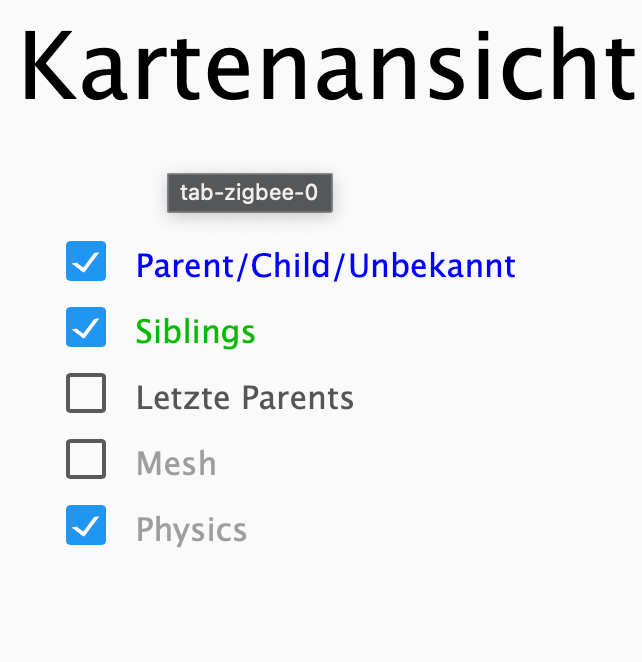Click the empty square next to Letzte Parents
Viewport: 642px width, 662px height.
click(x=86, y=394)
